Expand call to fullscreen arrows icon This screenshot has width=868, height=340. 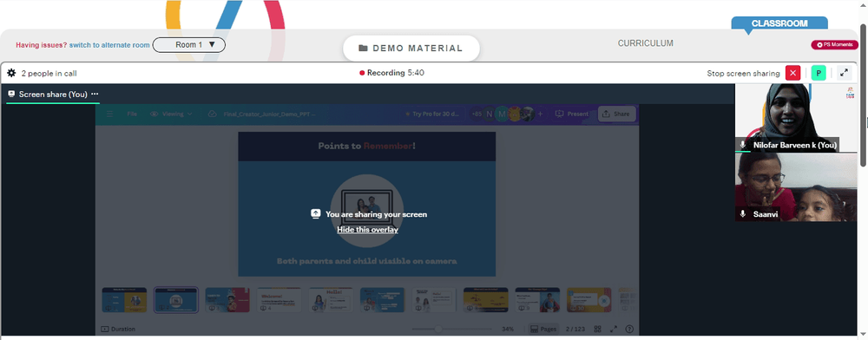pyautogui.click(x=845, y=73)
